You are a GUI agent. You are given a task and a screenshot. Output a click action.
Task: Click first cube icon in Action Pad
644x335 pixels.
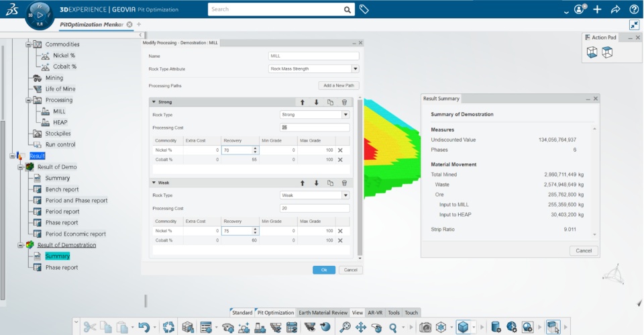[x=592, y=52]
